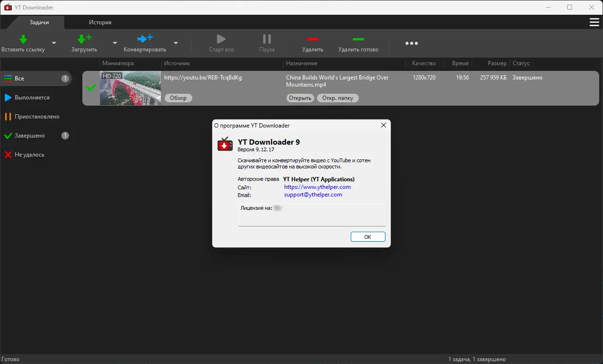603x364 pixels.
Task: Switch to the История tab
Action: click(100, 22)
